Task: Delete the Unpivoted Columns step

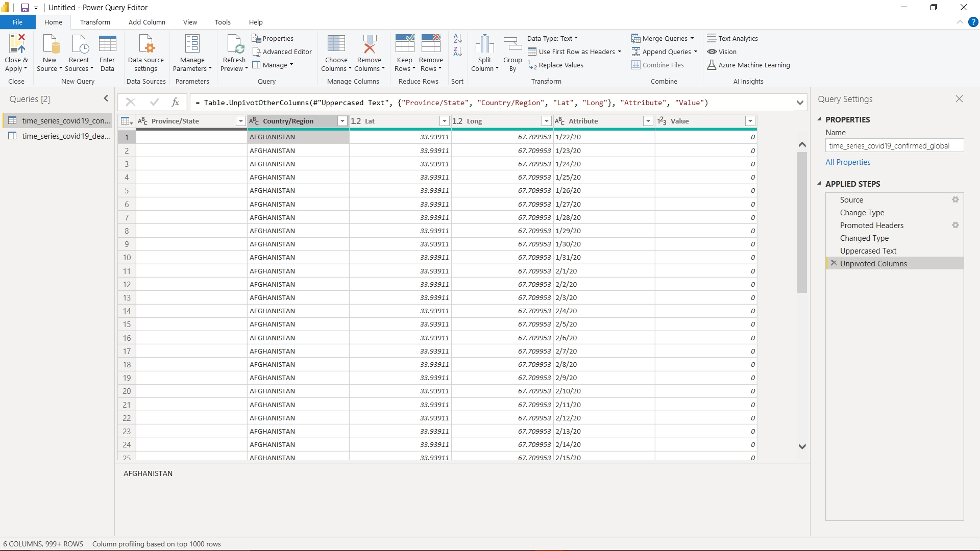Action: 834,263
